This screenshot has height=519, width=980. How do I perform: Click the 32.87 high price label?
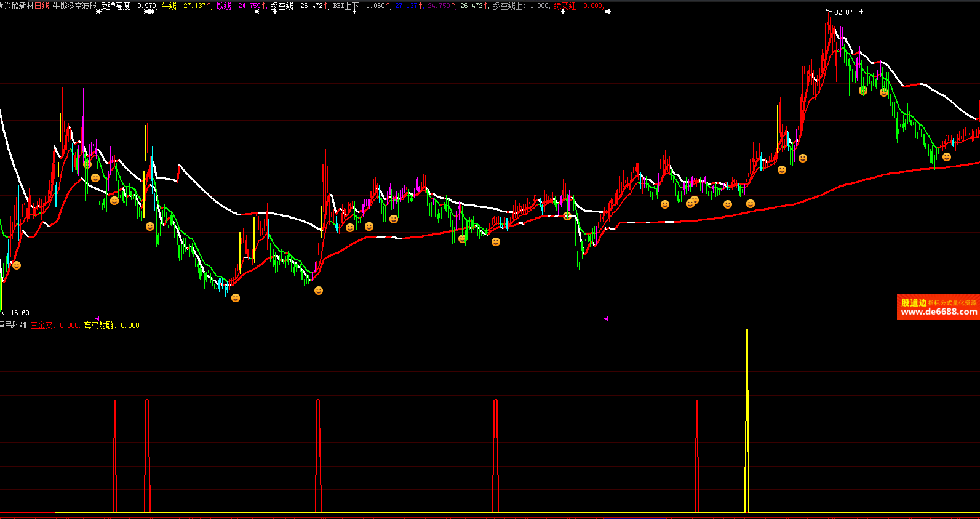843,12
